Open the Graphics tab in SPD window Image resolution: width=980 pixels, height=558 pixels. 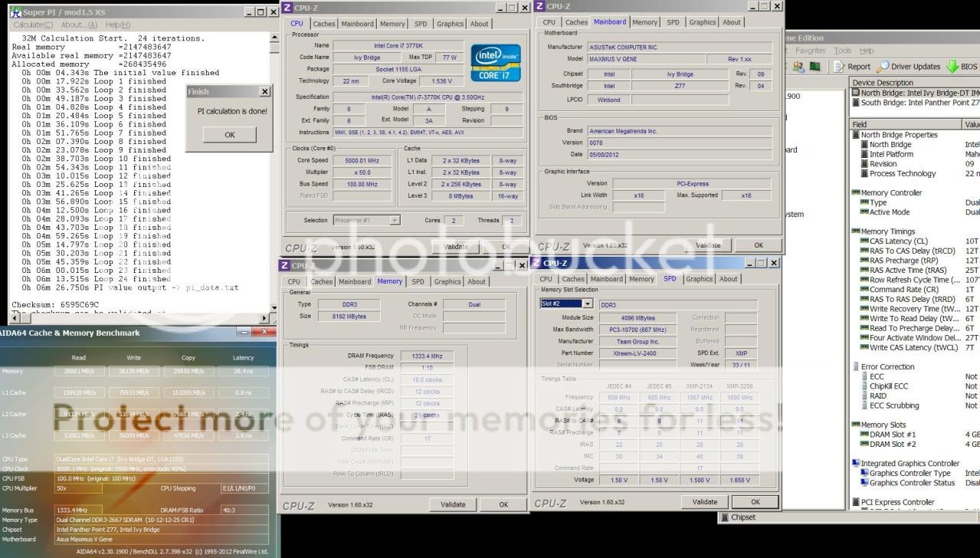coord(698,279)
